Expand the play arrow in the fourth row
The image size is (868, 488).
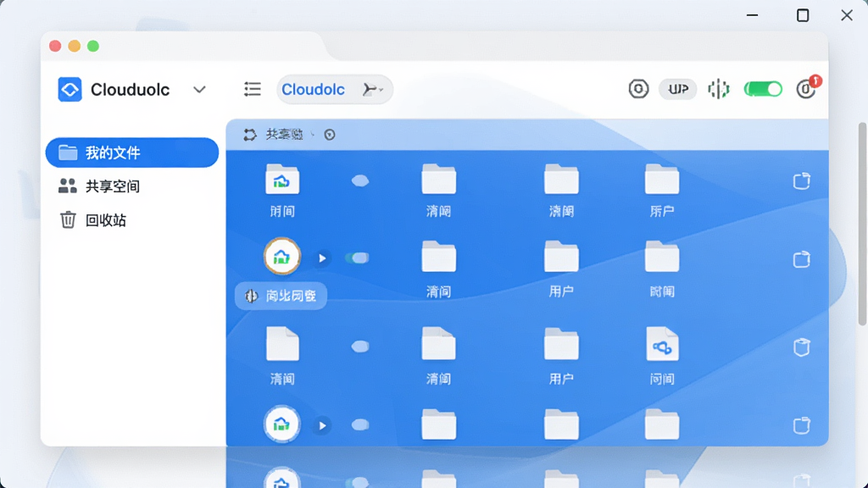(x=322, y=425)
